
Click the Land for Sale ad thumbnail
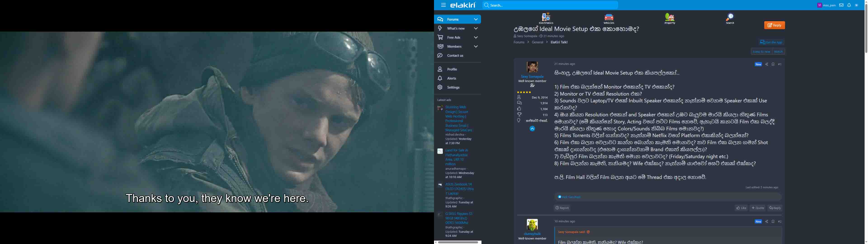click(x=440, y=151)
